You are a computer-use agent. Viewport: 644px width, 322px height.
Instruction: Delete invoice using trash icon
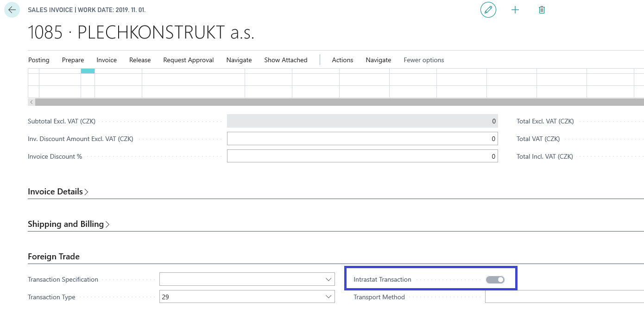click(x=542, y=10)
